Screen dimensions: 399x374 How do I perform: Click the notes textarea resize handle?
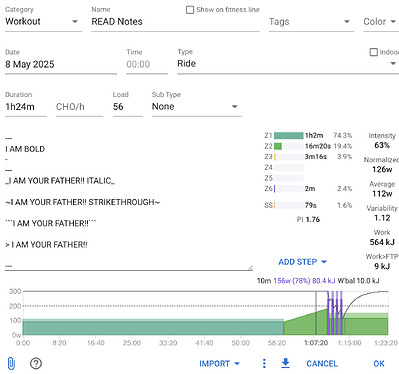(x=250, y=268)
